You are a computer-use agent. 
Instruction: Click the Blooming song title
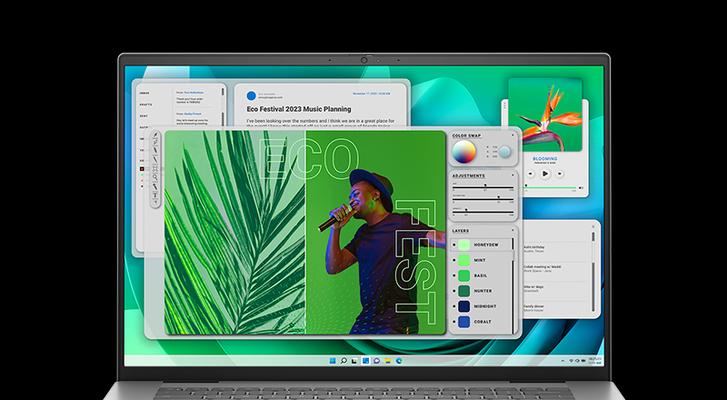click(545, 159)
